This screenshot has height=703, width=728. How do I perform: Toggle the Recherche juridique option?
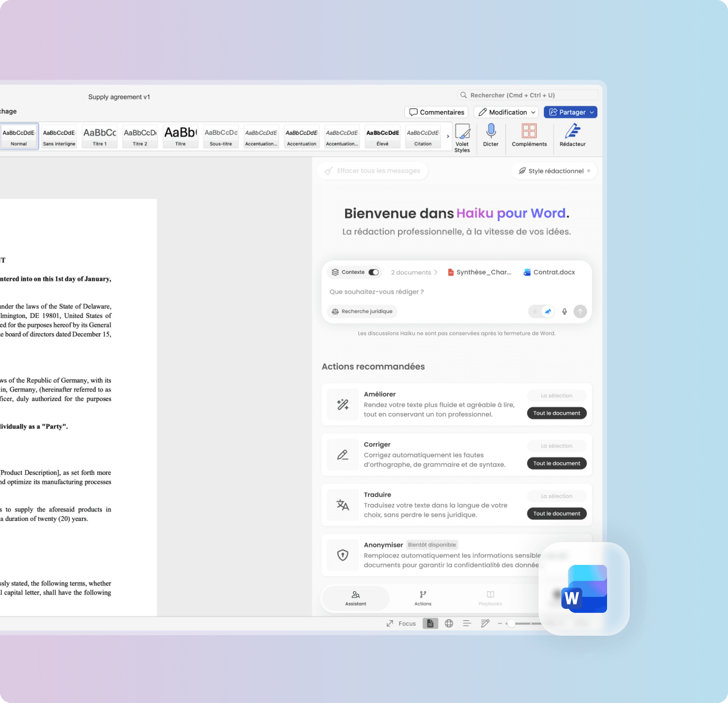click(x=362, y=311)
